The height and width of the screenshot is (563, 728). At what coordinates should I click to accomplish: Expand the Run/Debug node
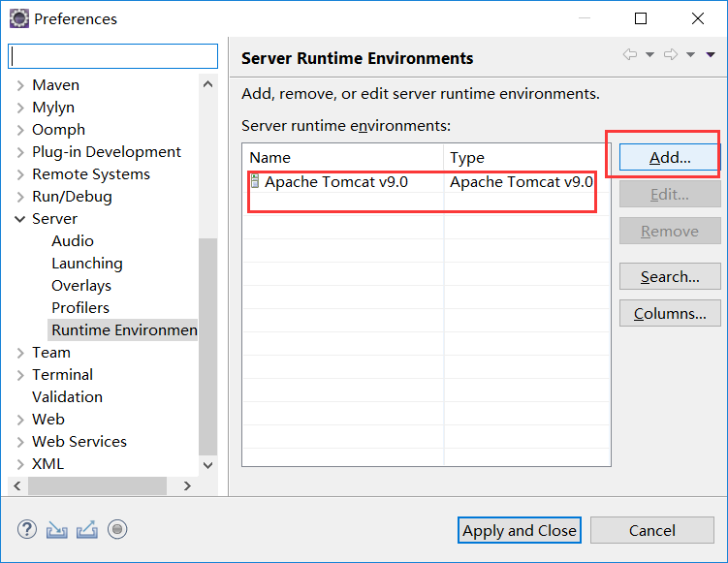coord(20,197)
